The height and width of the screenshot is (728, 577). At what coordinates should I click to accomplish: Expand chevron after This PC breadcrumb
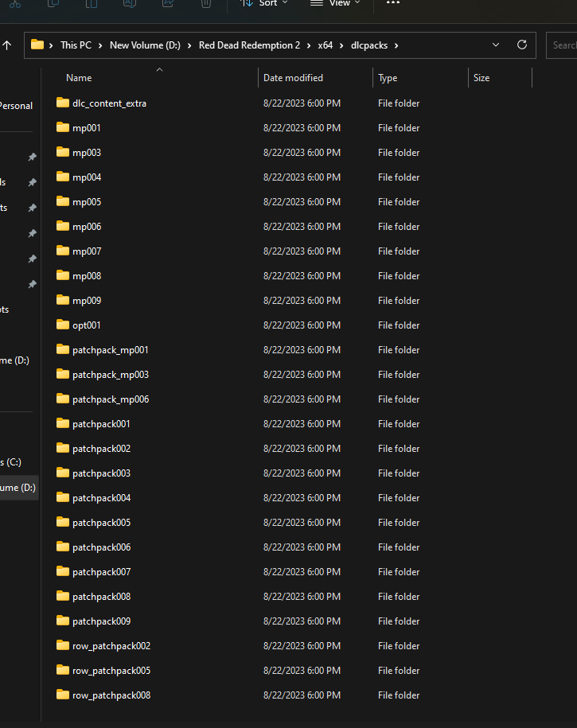click(x=100, y=45)
